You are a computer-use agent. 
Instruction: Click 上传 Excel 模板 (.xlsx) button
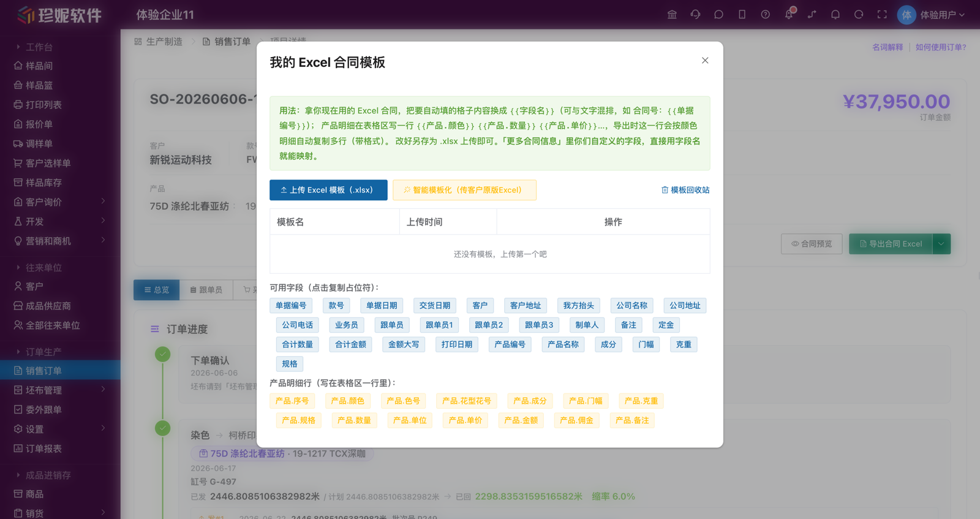coord(328,190)
